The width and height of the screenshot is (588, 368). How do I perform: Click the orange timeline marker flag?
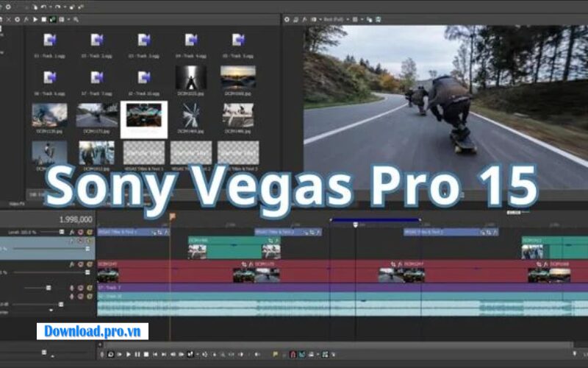(x=172, y=216)
